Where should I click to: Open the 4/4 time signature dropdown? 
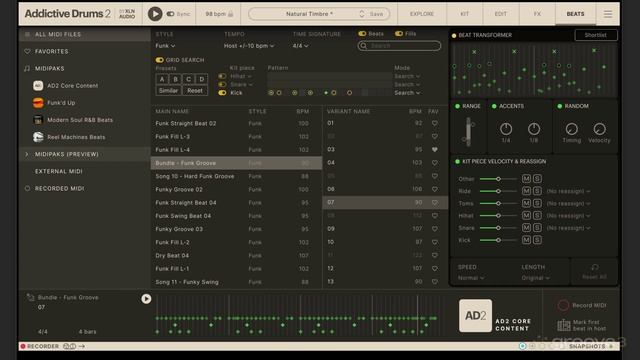(300, 46)
